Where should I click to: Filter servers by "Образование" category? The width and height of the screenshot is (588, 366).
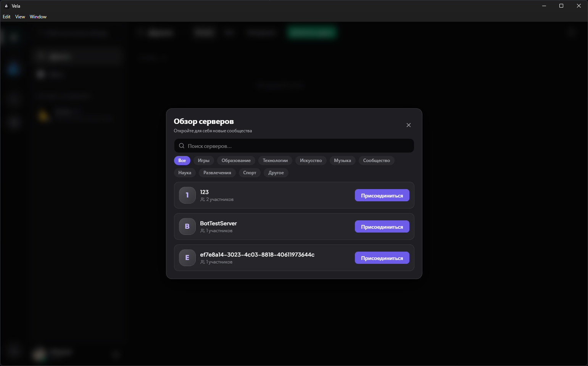[236, 161]
